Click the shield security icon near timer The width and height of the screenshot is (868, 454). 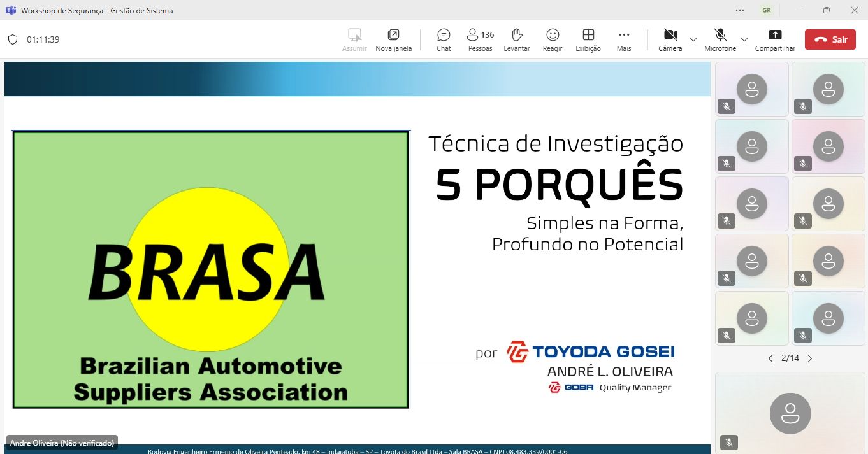point(13,39)
